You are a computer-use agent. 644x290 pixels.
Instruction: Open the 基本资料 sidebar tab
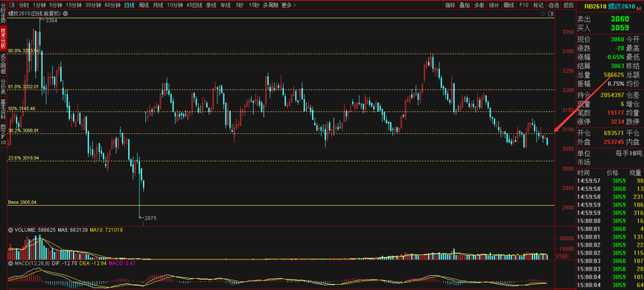[x=3, y=109]
